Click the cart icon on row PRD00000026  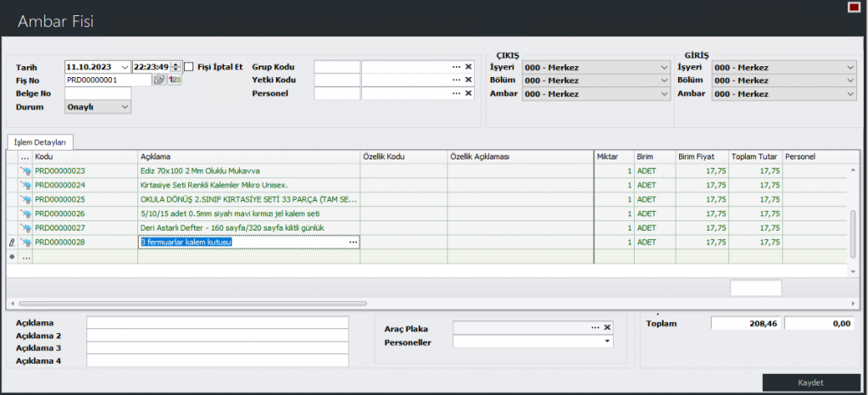[25, 214]
